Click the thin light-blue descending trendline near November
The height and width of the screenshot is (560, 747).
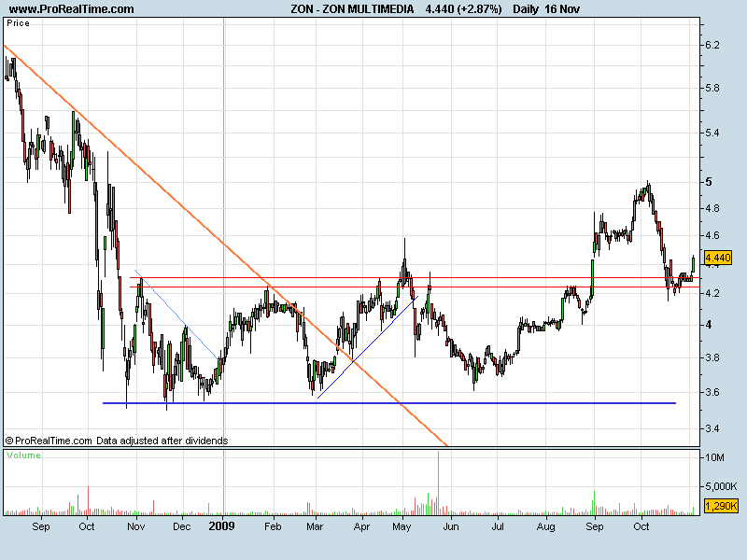coord(176,315)
